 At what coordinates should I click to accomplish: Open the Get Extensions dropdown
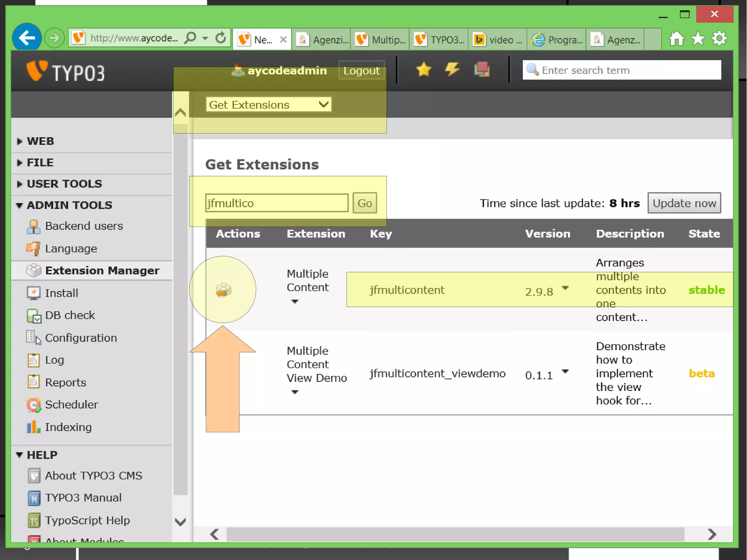click(268, 105)
